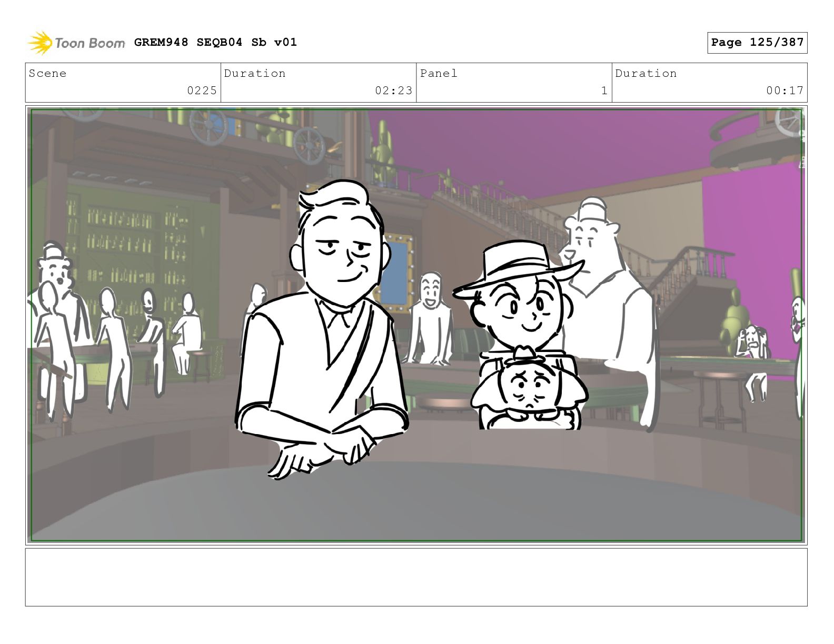Select panel duration value 00:17

pos(785,90)
